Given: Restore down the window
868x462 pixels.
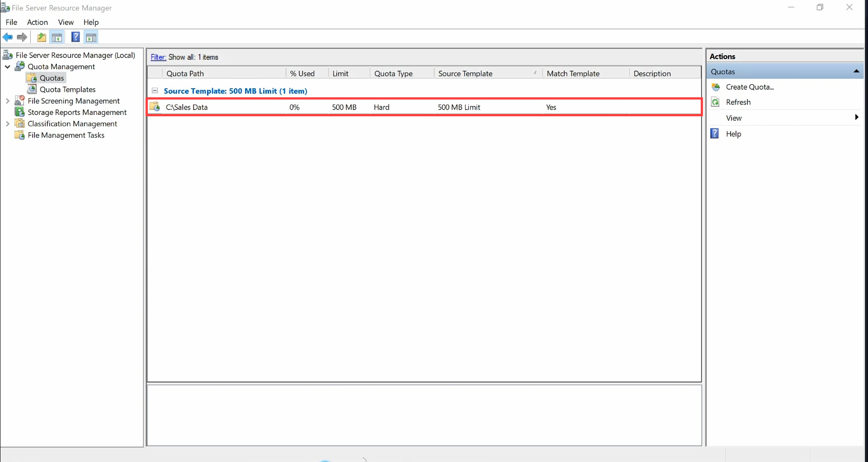Looking at the screenshot, I should coord(820,7).
